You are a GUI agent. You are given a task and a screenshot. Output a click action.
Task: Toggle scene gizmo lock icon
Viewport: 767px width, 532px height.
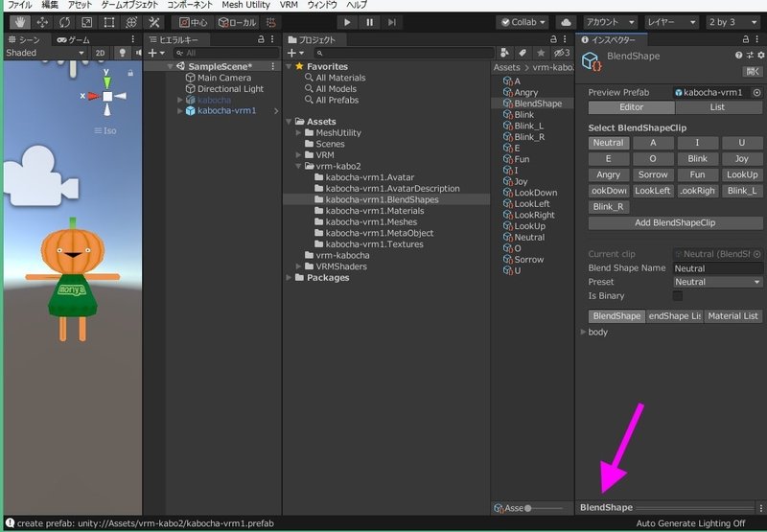130,73
